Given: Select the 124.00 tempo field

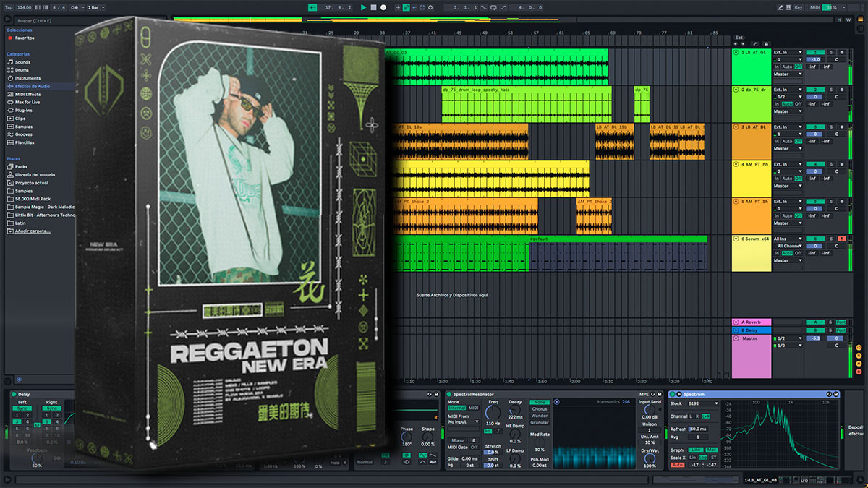Looking at the screenshot, I should [x=24, y=7].
